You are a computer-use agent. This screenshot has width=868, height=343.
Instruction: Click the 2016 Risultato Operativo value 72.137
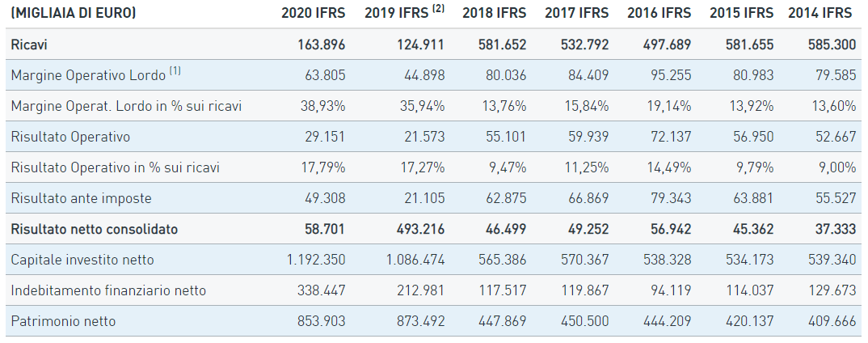671,137
